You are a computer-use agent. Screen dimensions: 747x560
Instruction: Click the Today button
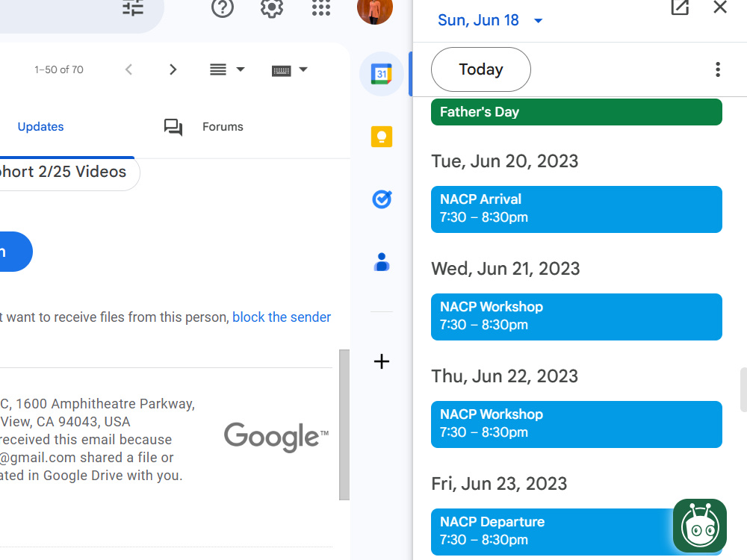tap(480, 69)
